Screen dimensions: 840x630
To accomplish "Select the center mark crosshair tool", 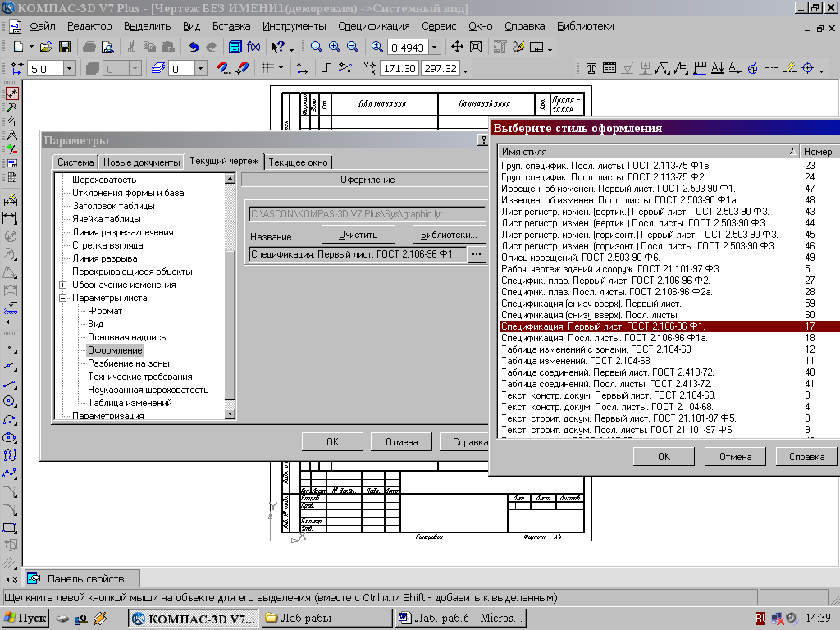I will click(x=807, y=68).
